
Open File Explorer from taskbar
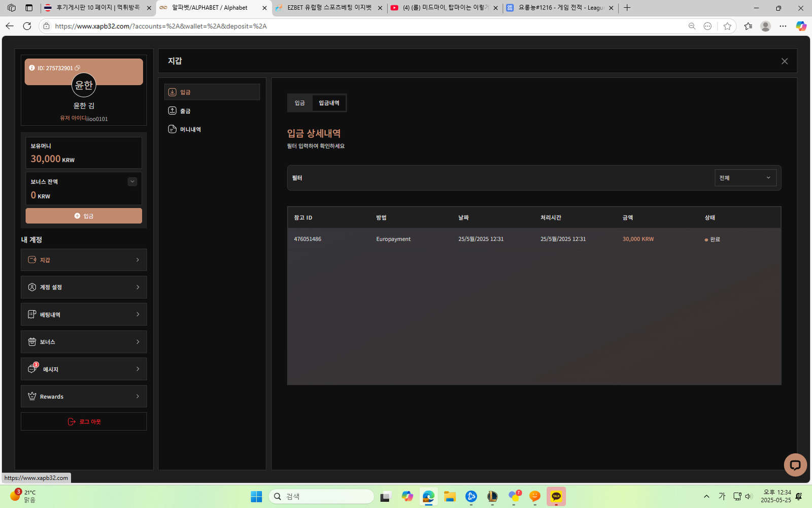click(x=450, y=496)
